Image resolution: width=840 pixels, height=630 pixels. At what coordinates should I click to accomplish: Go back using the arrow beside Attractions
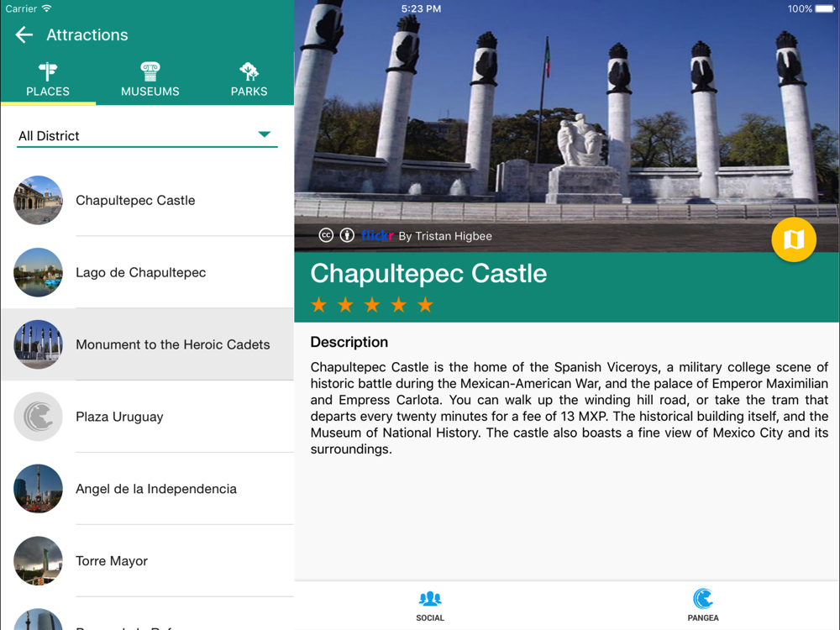tap(24, 35)
